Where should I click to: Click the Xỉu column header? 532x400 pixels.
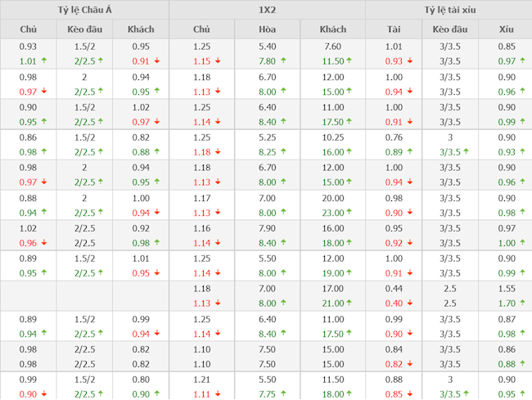507,29
